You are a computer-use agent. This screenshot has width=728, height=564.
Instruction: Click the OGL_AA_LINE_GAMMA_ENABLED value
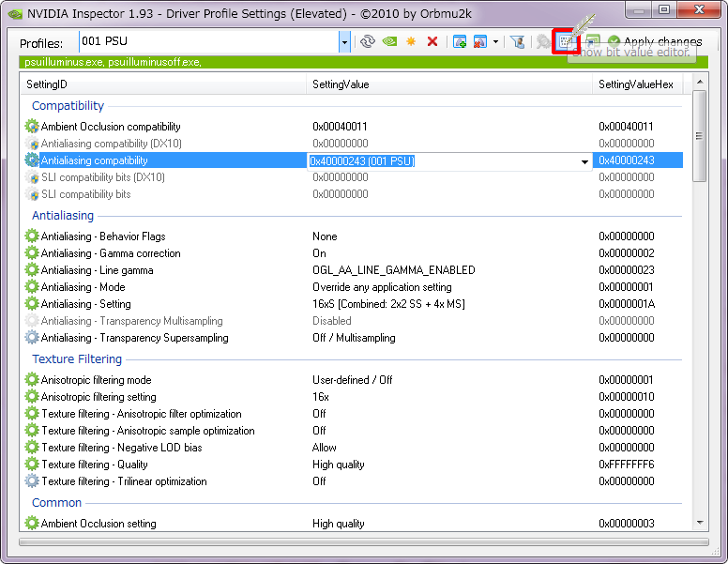pos(394,270)
